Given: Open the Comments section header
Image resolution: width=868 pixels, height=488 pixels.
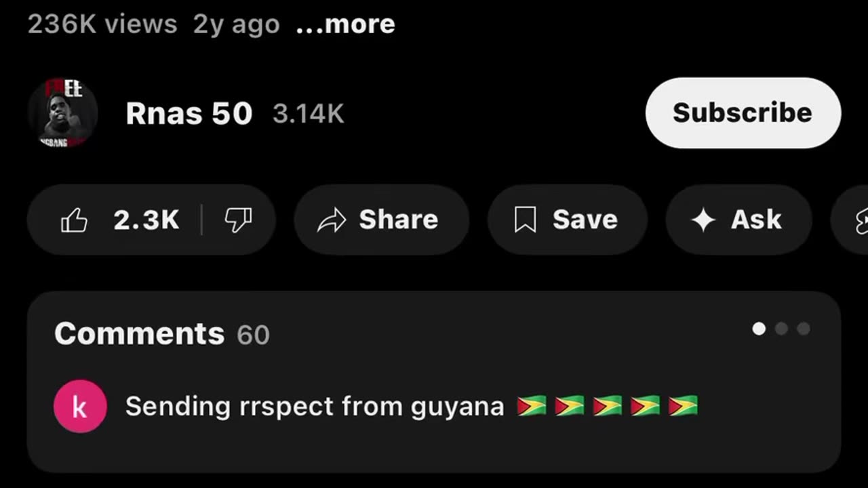Looking at the screenshot, I should 139,333.
